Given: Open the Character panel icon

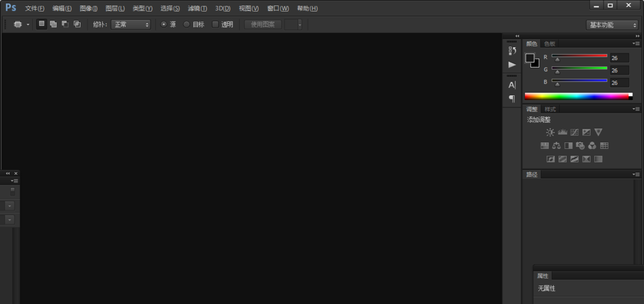Looking at the screenshot, I should [x=512, y=85].
